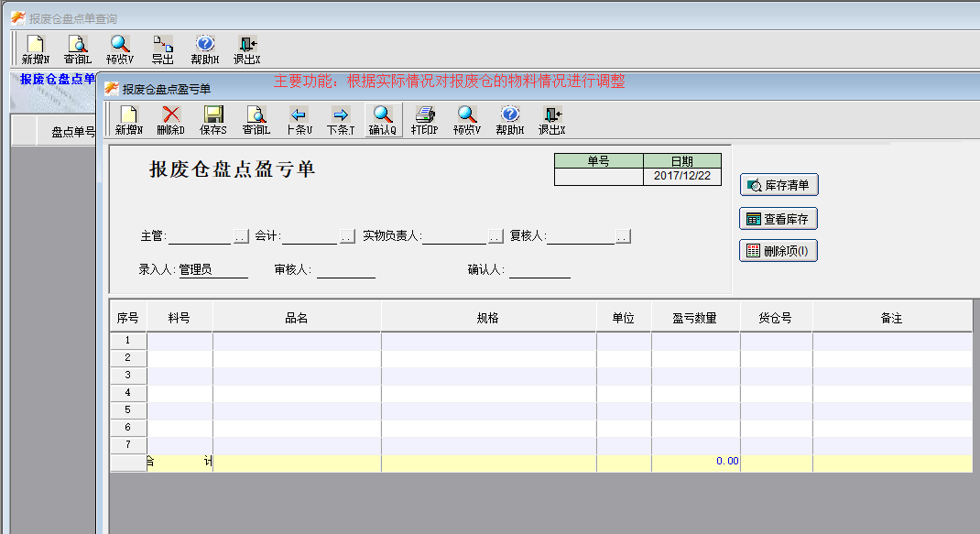Click the 复核人 input field

pyautogui.click(x=581, y=236)
